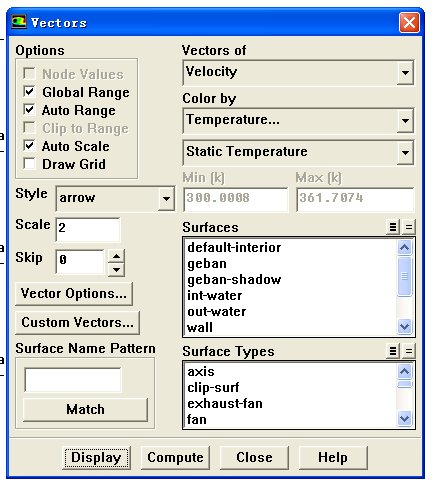Toggle the Node Values checkbox
432x483 pixels.
pyautogui.click(x=29, y=74)
